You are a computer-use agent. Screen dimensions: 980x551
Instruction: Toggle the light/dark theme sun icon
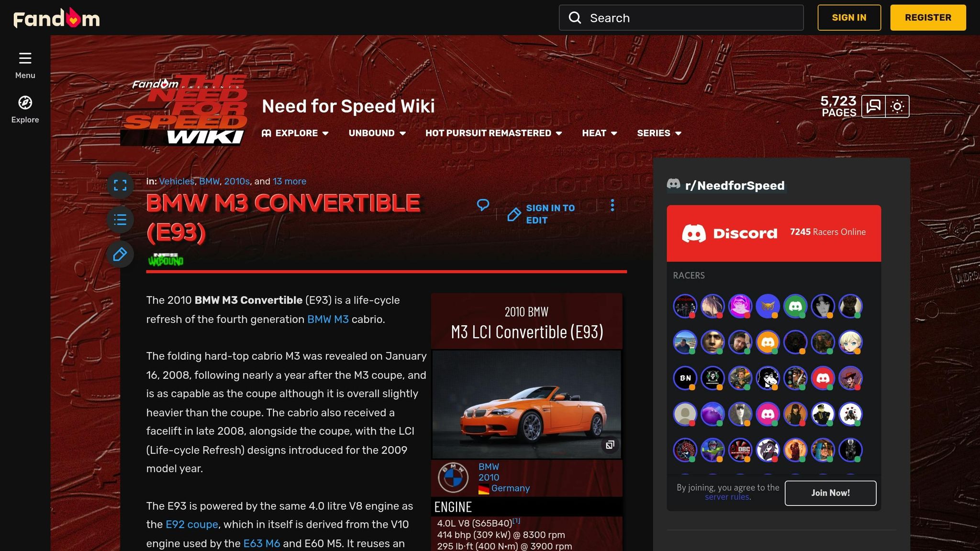pyautogui.click(x=897, y=106)
